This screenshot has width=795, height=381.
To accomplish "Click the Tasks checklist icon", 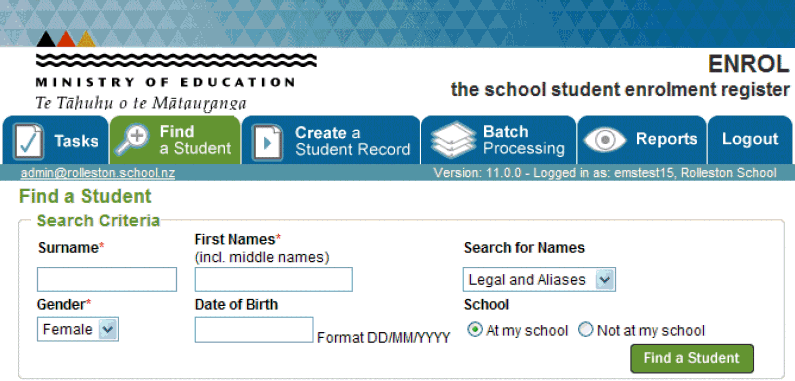I will (x=28, y=141).
